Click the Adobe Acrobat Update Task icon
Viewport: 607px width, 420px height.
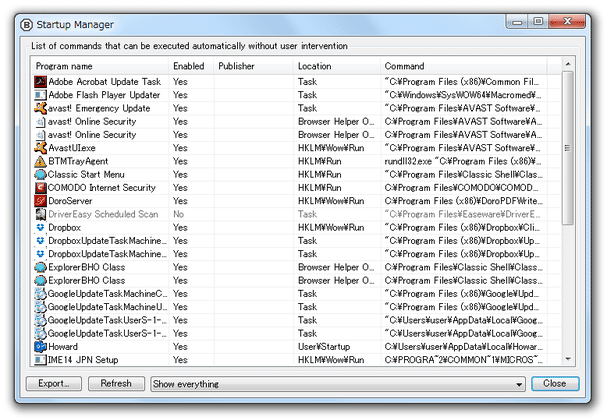(40, 82)
